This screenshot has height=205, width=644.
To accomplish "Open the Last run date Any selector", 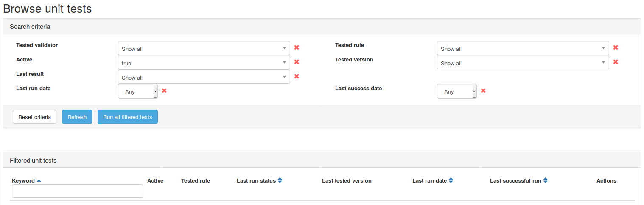I will tap(137, 91).
